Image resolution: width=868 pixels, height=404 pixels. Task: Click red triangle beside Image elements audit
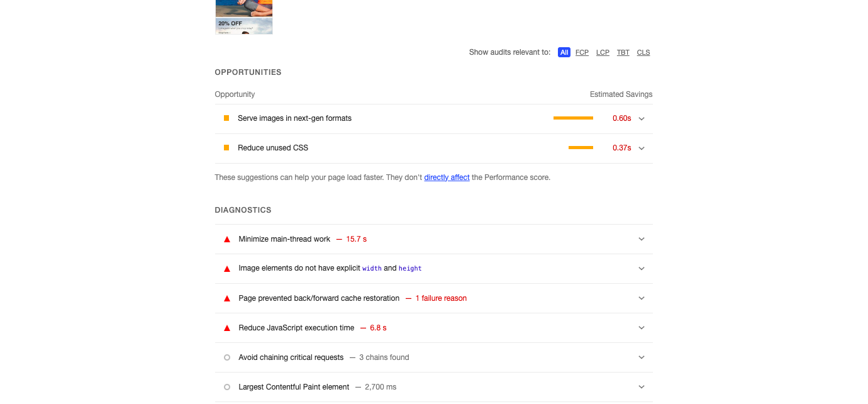coord(227,269)
